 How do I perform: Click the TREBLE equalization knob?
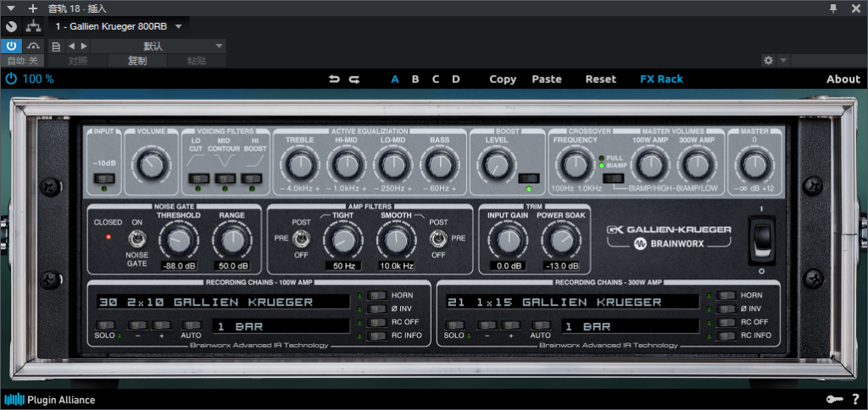coord(299,165)
